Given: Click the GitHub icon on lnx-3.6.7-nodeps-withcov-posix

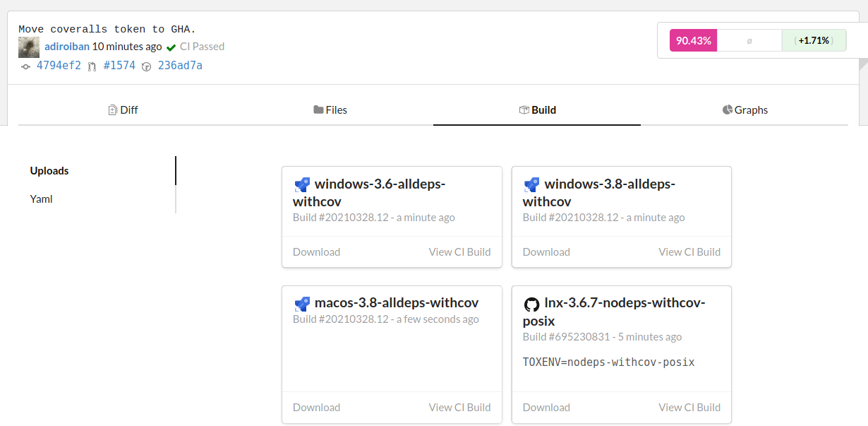Looking at the screenshot, I should pos(531,304).
